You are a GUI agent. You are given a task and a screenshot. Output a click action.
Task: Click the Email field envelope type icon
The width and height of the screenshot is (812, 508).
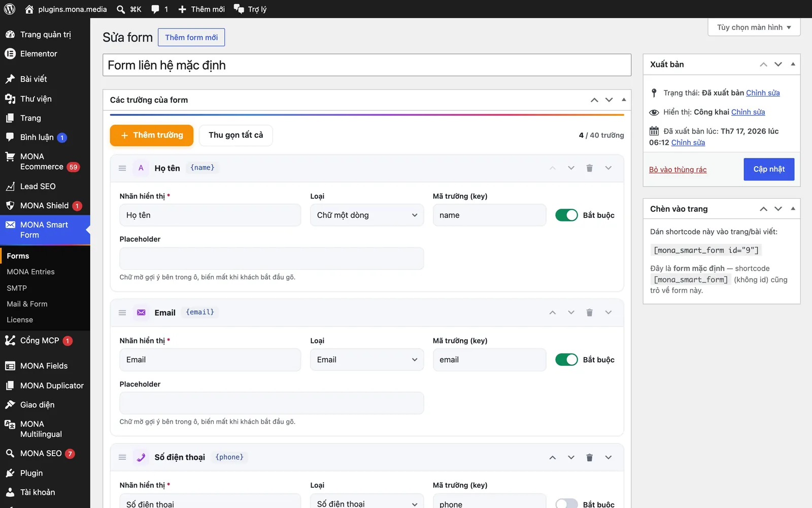click(x=141, y=312)
